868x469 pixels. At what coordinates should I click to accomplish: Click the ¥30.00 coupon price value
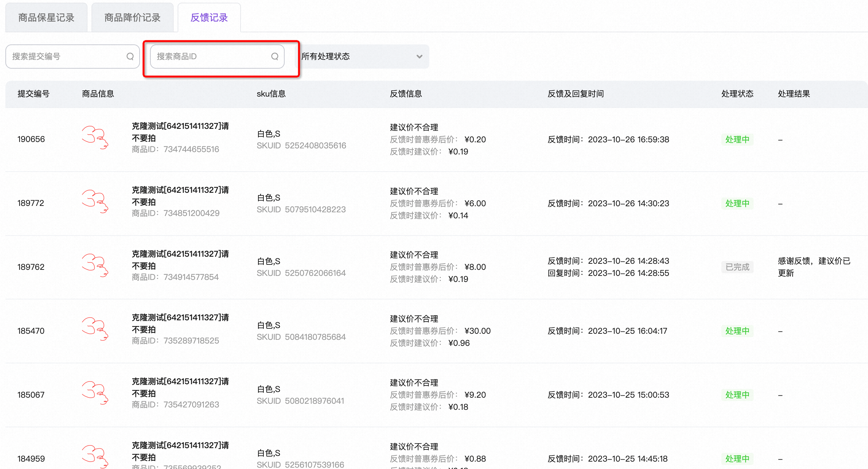[x=477, y=331]
